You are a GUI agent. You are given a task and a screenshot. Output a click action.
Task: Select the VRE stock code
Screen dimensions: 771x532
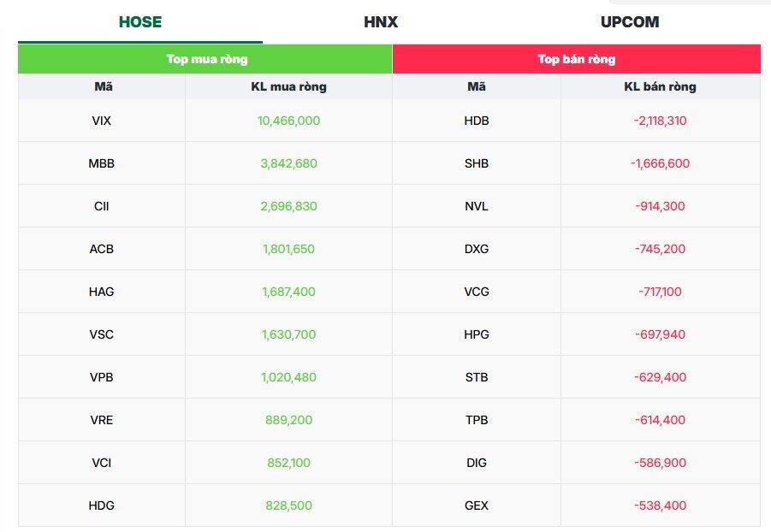(101, 420)
